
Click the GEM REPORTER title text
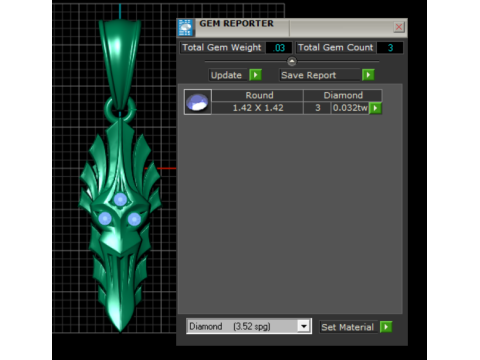(236, 24)
